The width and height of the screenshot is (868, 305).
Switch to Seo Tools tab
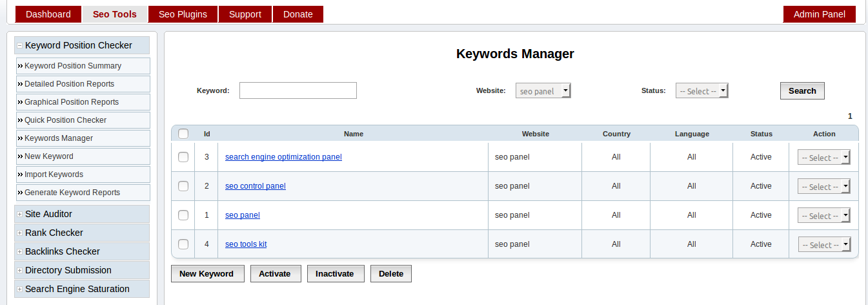click(115, 14)
